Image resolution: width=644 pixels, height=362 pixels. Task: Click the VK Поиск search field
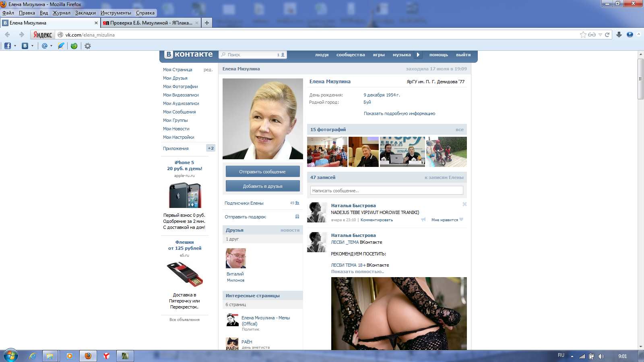click(x=253, y=55)
